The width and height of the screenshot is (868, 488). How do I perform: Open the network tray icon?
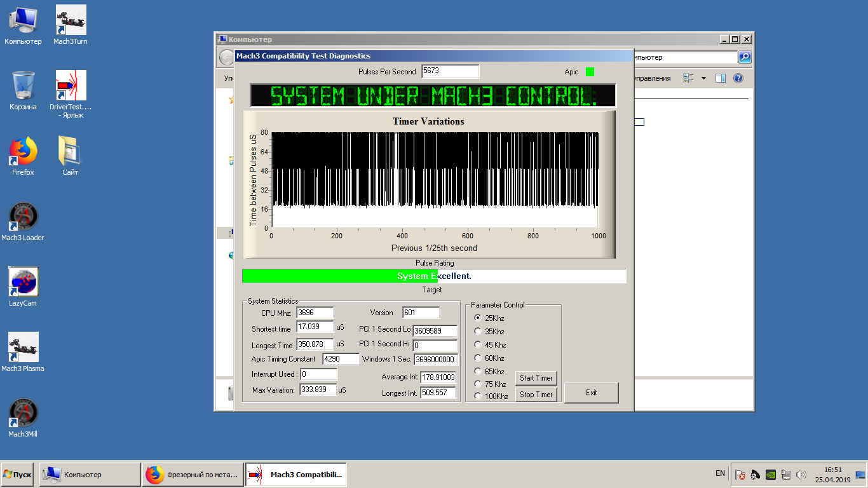pos(786,474)
